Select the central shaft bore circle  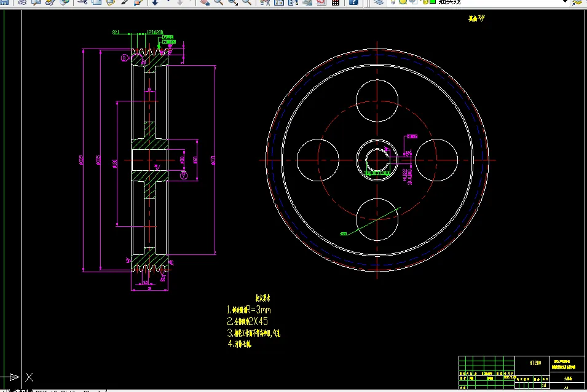coord(377,160)
